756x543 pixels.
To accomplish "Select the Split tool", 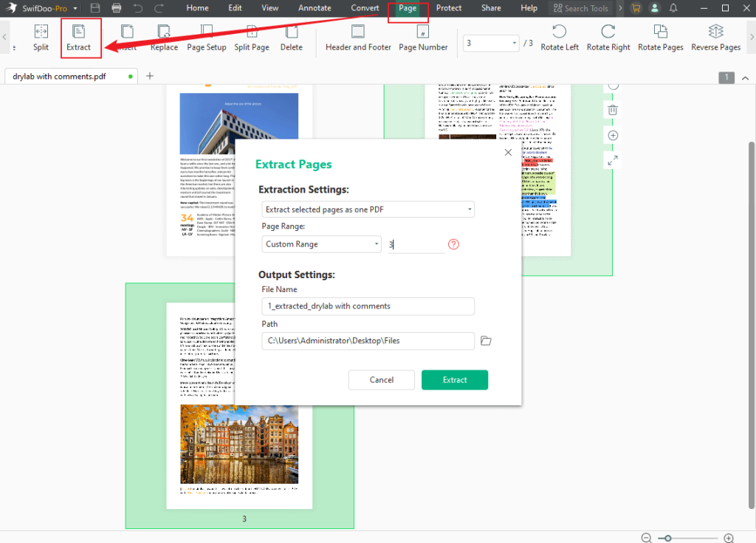I will 41,38.
